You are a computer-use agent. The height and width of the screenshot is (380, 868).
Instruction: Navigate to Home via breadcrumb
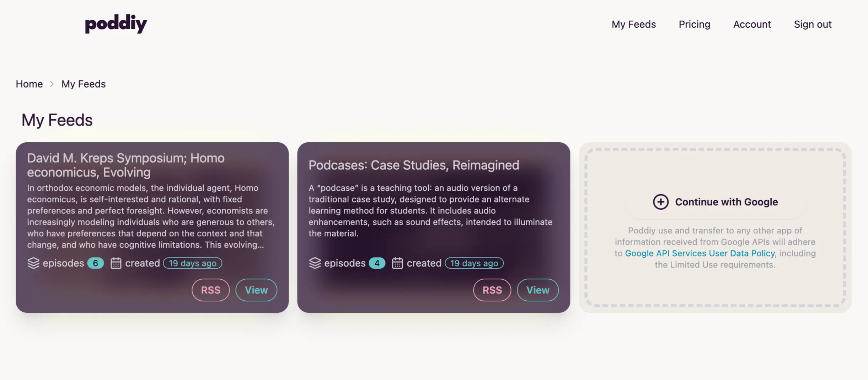coord(29,84)
